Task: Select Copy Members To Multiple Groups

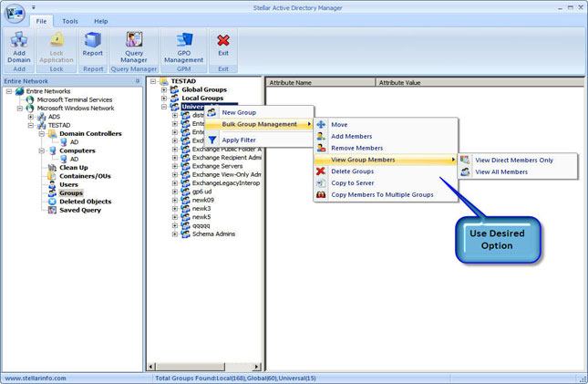Action: point(385,194)
